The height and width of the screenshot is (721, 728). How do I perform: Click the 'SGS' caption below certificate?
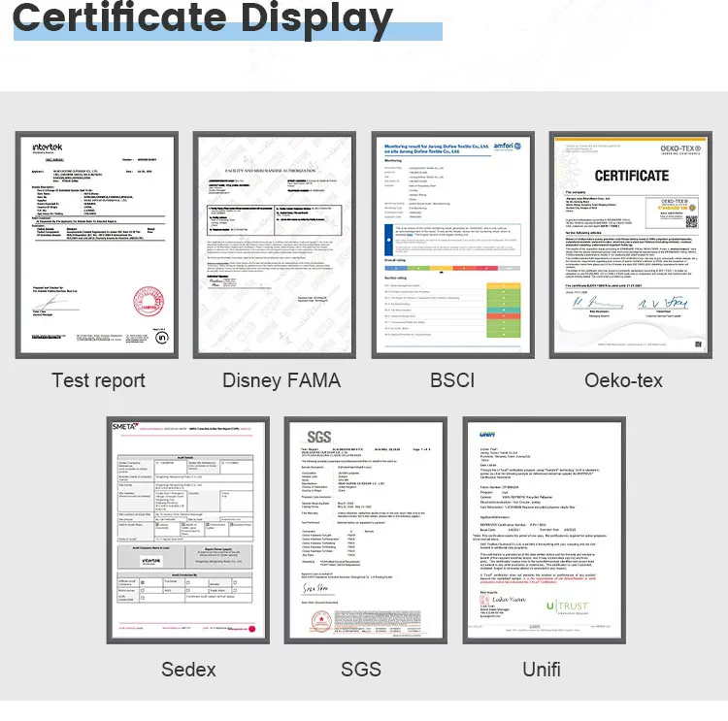(361, 670)
